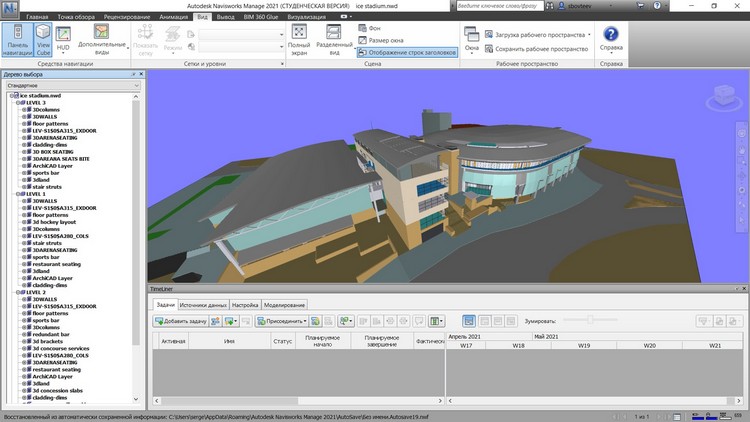Toggle the Панель навигации ribbon button
Screen dimensions: 750x422
click(x=17, y=40)
